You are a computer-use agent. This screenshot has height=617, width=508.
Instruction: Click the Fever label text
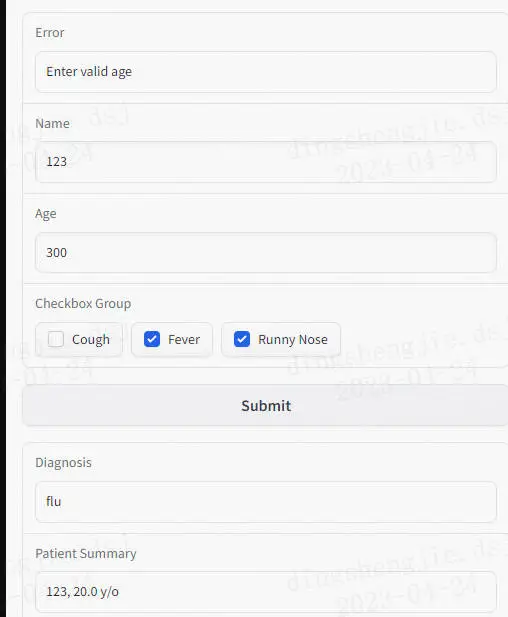[x=184, y=339]
